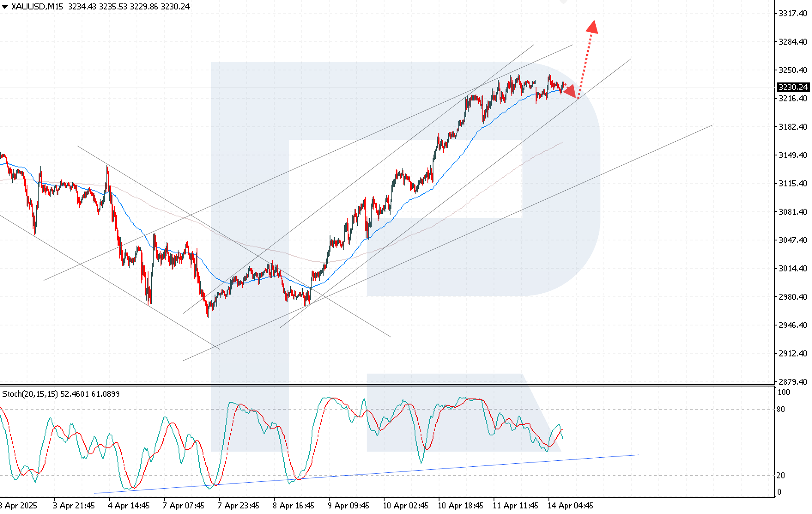Click the 2946.40 price axis label
The height and width of the screenshot is (514, 812).
[x=793, y=325]
